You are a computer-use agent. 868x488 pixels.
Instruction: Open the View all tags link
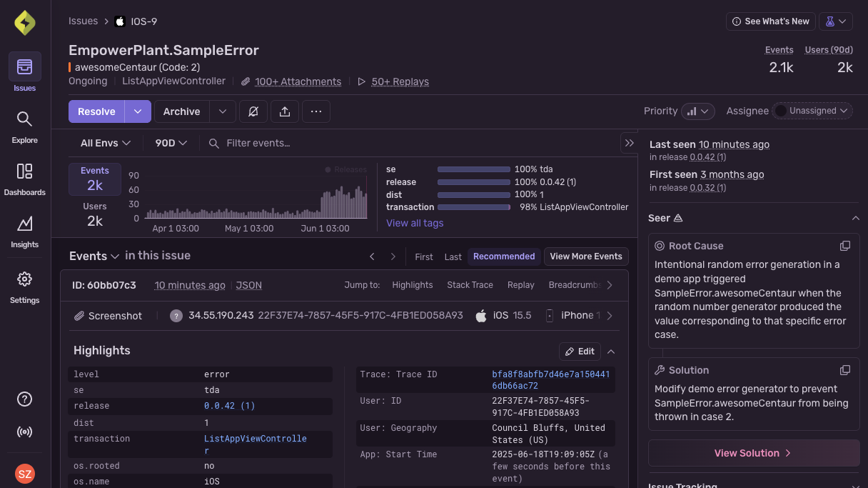[x=415, y=223]
